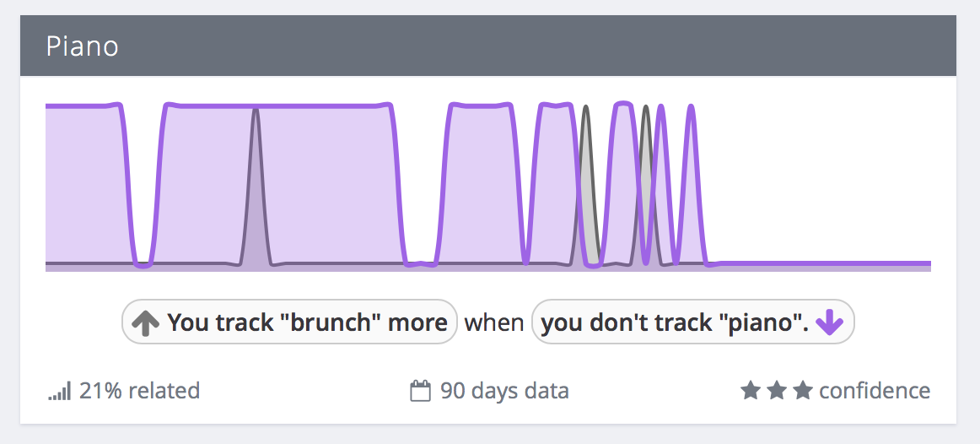This screenshot has height=444, width=980.
Task: Select the 'You track "brunch" more' pill
Action: 289,322
